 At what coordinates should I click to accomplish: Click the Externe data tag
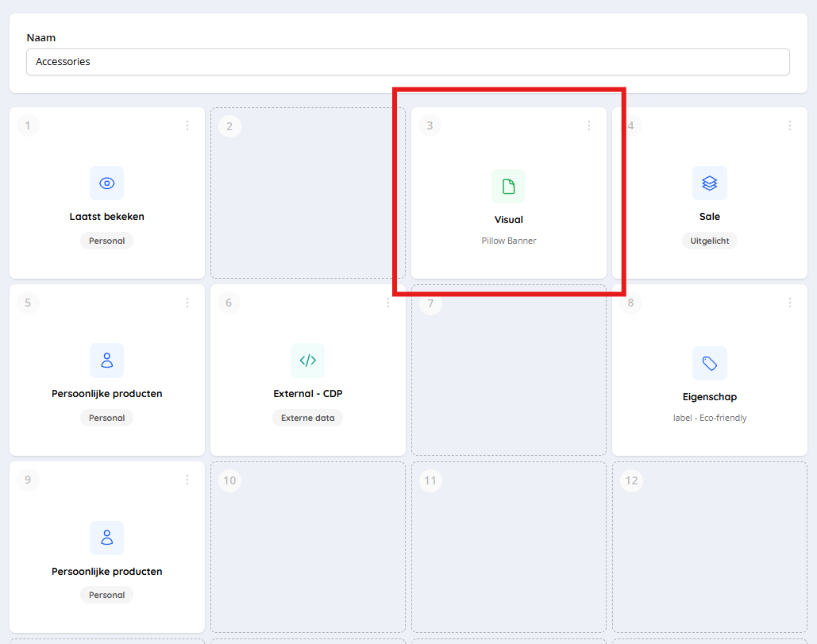pyautogui.click(x=307, y=418)
